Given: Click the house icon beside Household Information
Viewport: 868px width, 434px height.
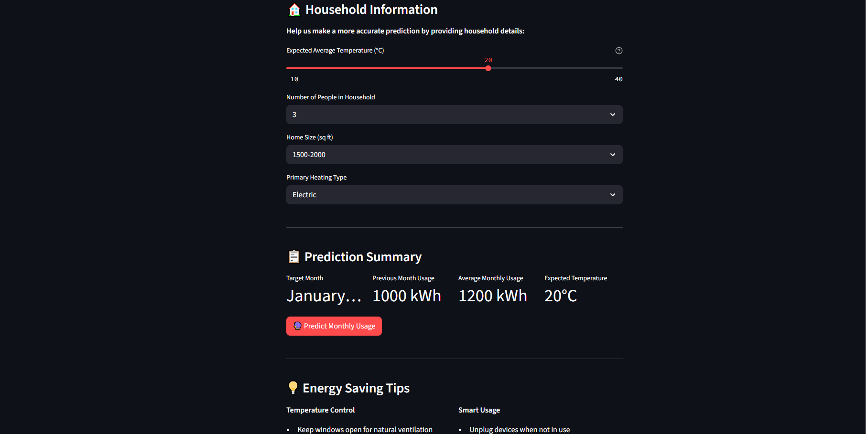Looking at the screenshot, I should [294, 10].
